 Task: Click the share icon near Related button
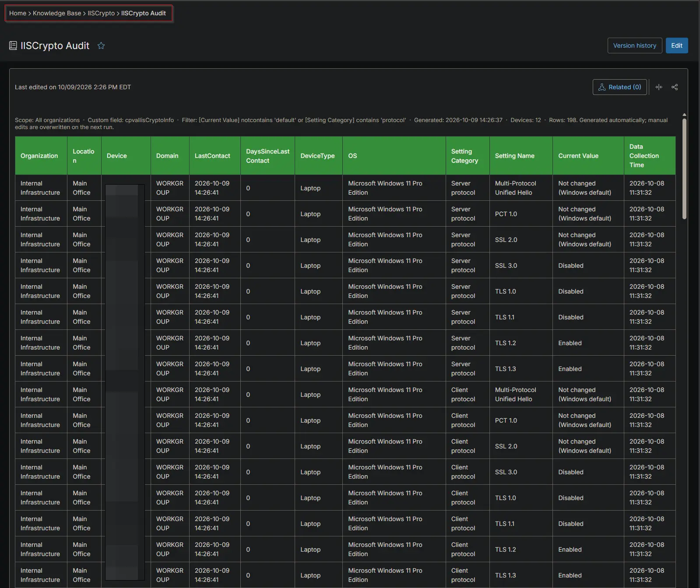675,87
